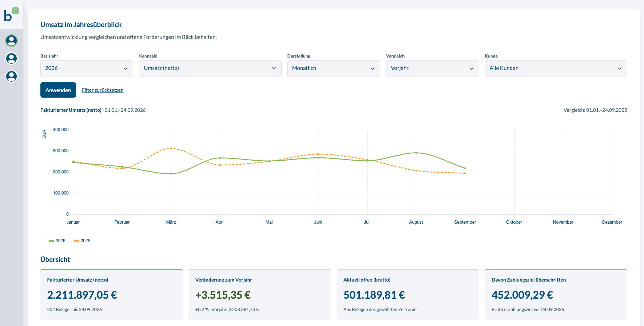Click the Januar axis label
The height and width of the screenshot is (326, 644).
click(x=73, y=222)
